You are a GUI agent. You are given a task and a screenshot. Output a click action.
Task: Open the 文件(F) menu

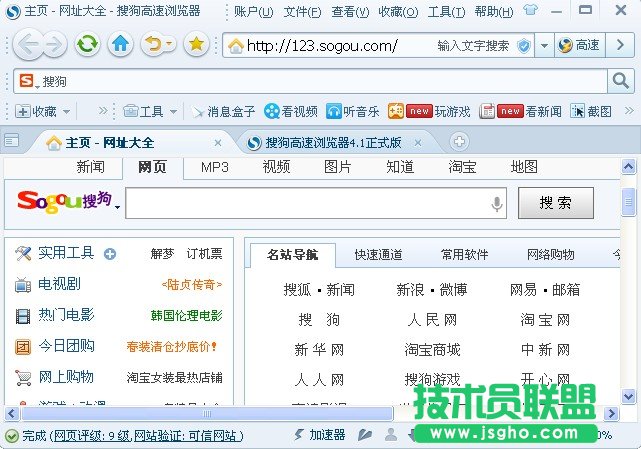pos(302,12)
